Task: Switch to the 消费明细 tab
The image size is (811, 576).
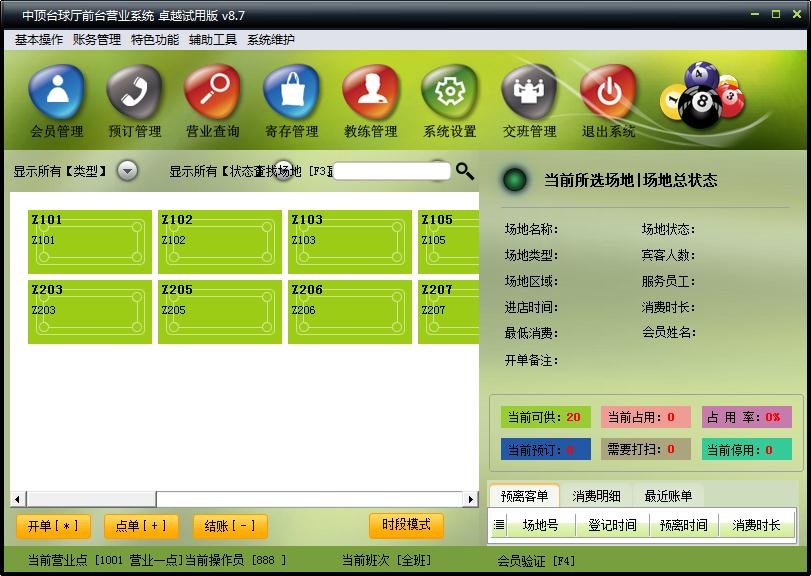Action: pyautogui.click(x=596, y=496)
